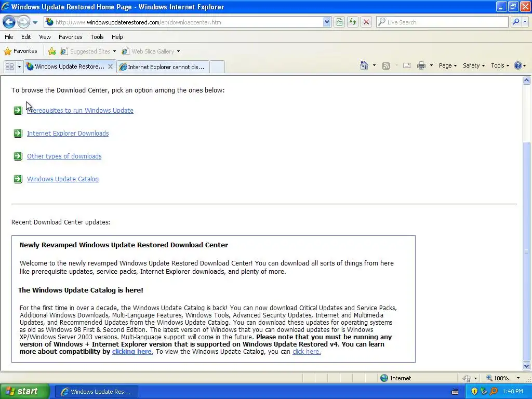Image resolution: width=532 pixels, height=399 pixels.
Task: Open the File menu
Action: coord(9,37)
